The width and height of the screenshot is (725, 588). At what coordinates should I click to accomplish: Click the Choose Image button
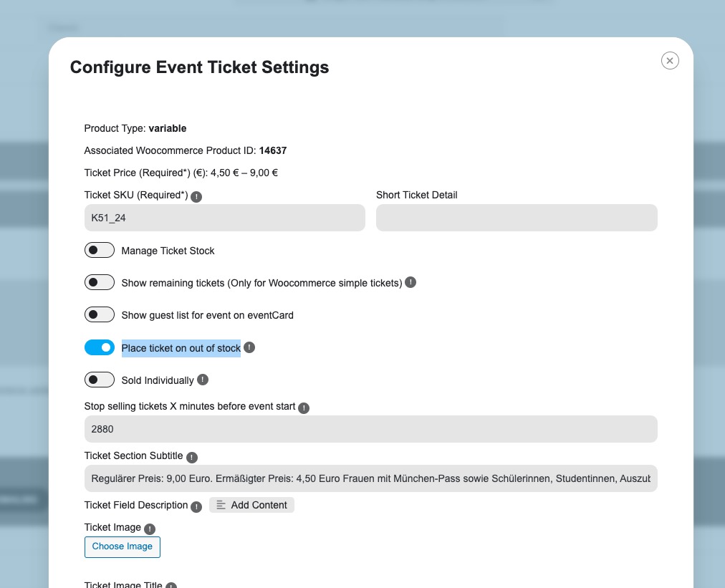[122, 547]
